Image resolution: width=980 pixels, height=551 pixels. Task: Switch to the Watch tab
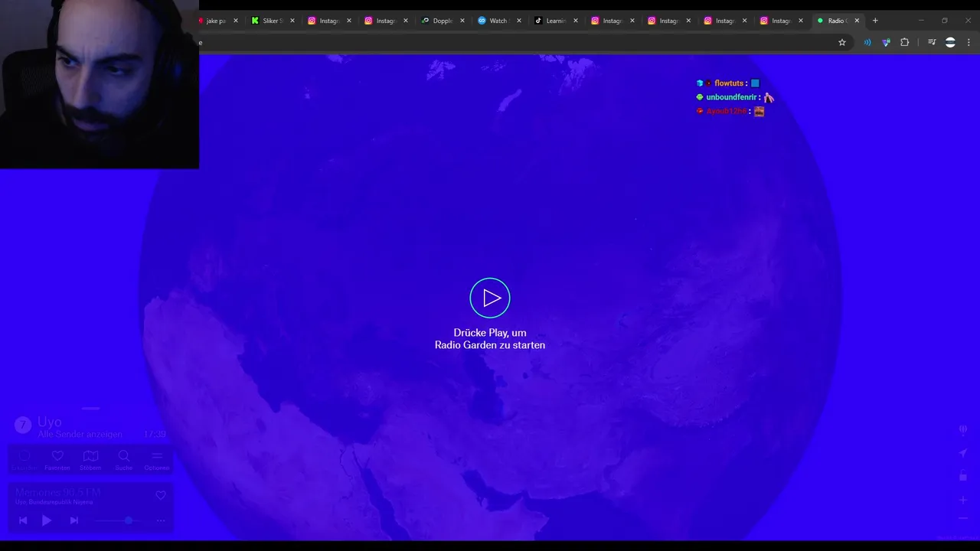(x=498, y=21)
